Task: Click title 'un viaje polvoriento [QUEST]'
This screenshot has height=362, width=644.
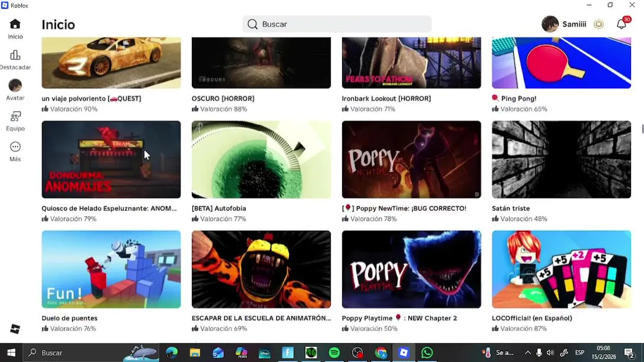Action: [x=92, y=99]
